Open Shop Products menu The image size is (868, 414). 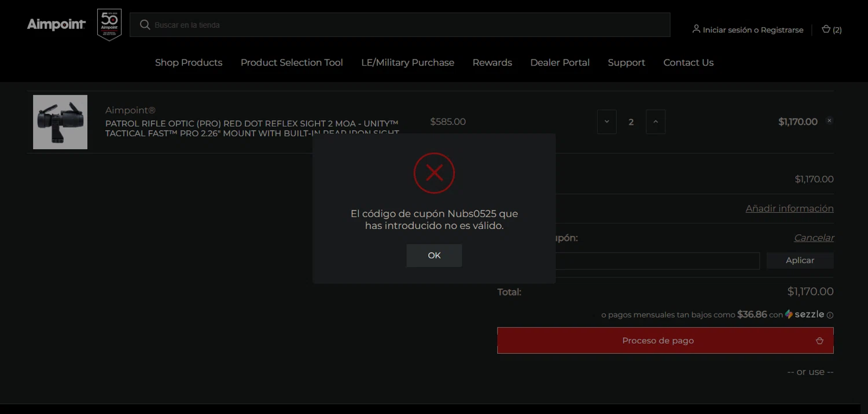(x=189, y=62)
